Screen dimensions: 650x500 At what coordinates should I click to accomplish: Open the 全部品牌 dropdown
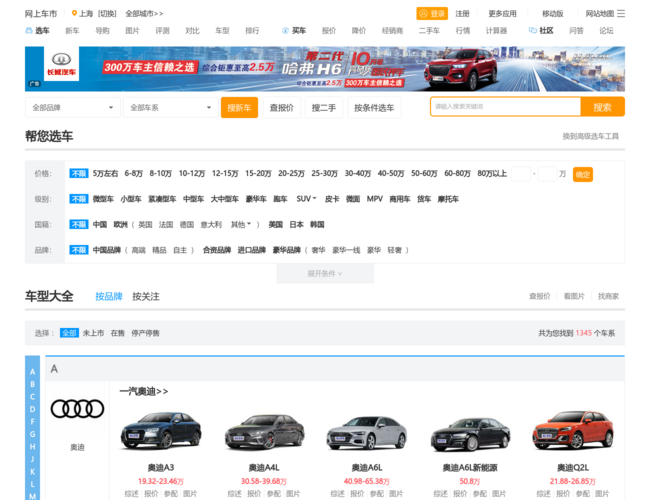(73, 108)
